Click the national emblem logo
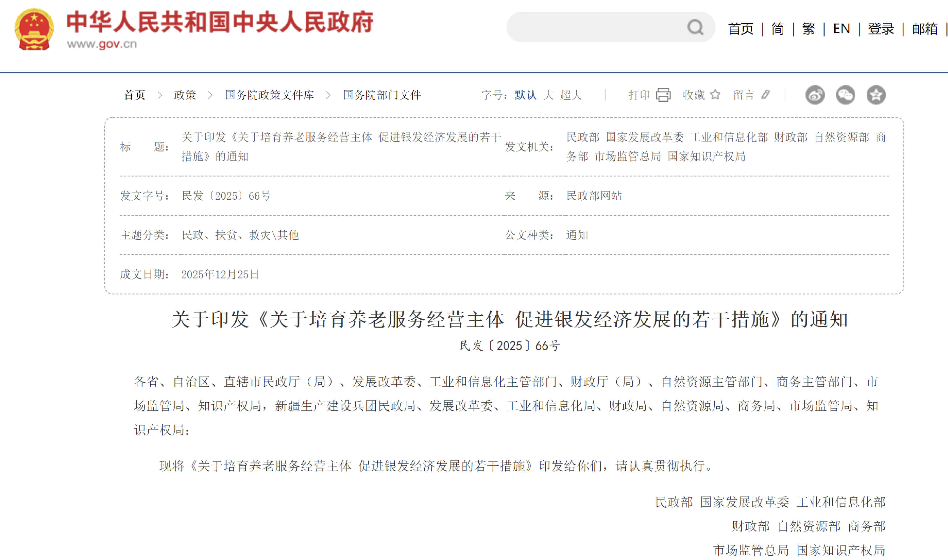The width and height of the screenshot is (948, 560). 34,29
